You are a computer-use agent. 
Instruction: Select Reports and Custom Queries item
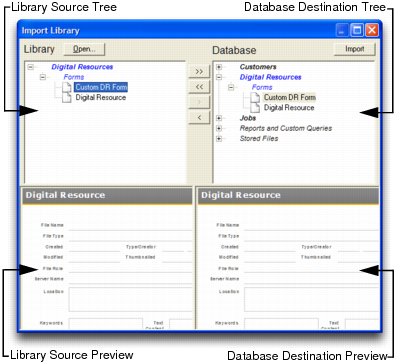point(286,128)
